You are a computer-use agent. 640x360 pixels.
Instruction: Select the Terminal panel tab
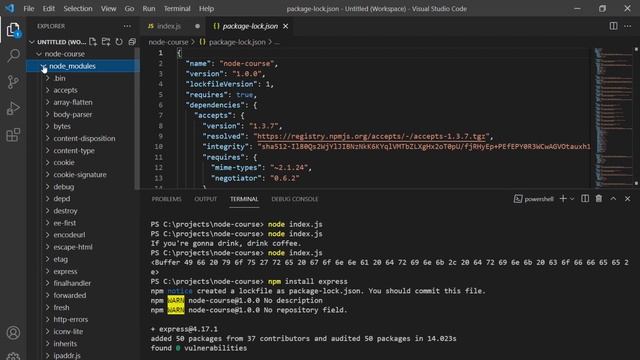pyautogui.click(x=244, y=199)
